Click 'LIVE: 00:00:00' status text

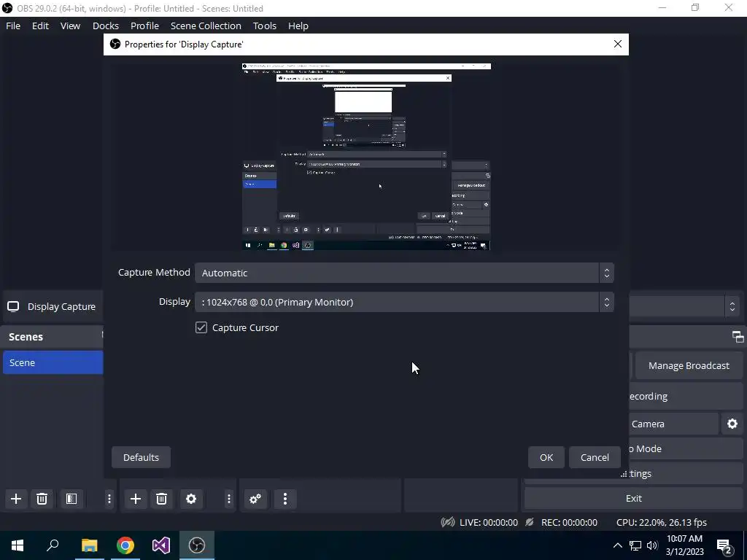tap(488, 522)
